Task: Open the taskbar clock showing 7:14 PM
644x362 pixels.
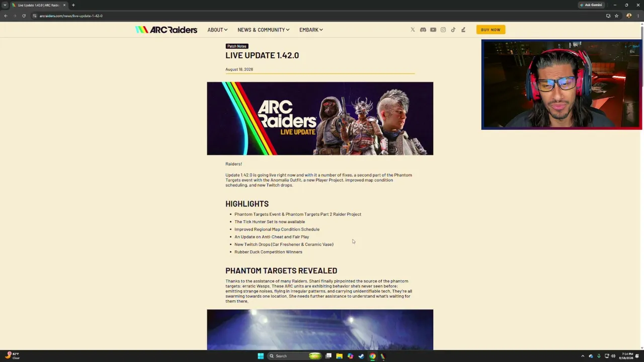Action: point(627,356)
